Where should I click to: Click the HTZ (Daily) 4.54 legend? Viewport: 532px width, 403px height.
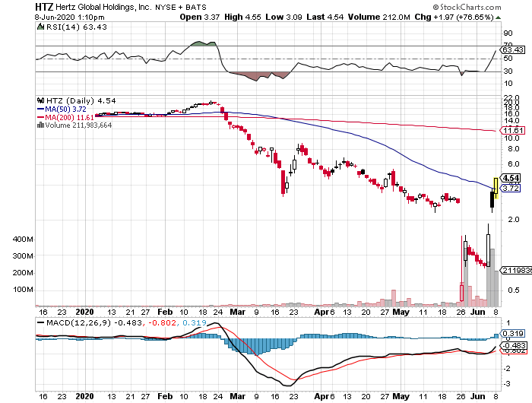point(81,101)
